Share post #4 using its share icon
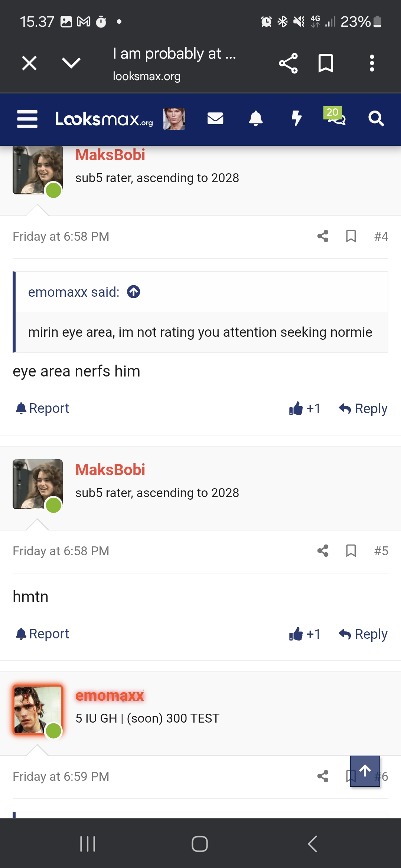This screenshot has width=401, height=868. tap(323, 236)
